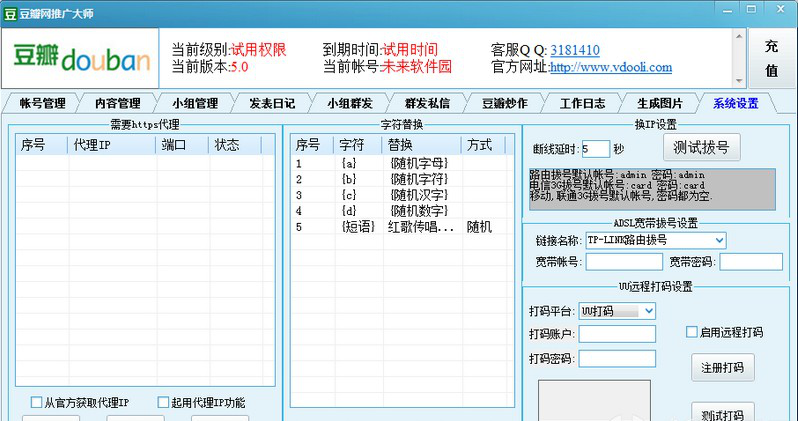798x421 pixels.
Task: Click the 豆瓣 douban logo banner
Action: coord(80,58)
